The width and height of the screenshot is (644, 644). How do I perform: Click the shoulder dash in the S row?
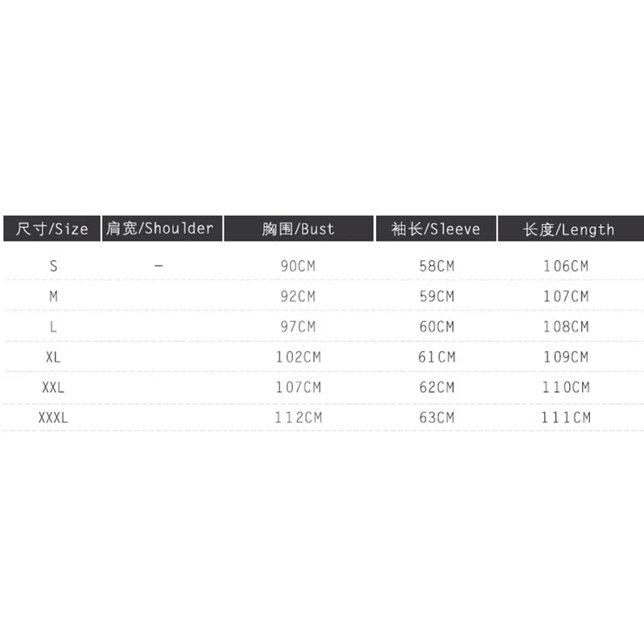(x=159, y=266)
